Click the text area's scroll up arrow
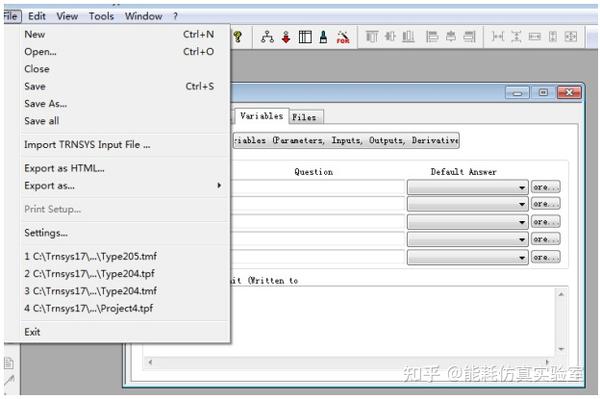This screenshot has height=399, width=600. click(x=561, y=294)
